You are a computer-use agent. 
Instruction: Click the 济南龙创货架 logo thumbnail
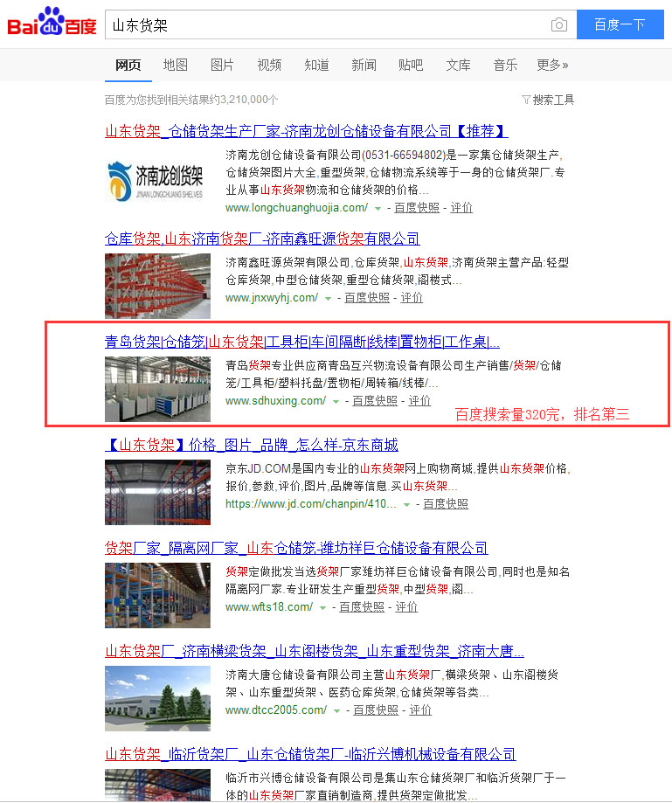[157, 181]
